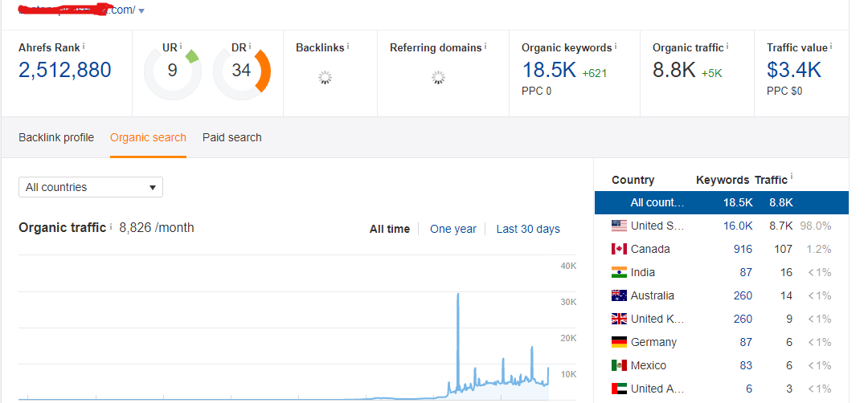Click the Ahrefs Rank info icon
Viewport: 868px width, 403px height.
pos(84,46)
